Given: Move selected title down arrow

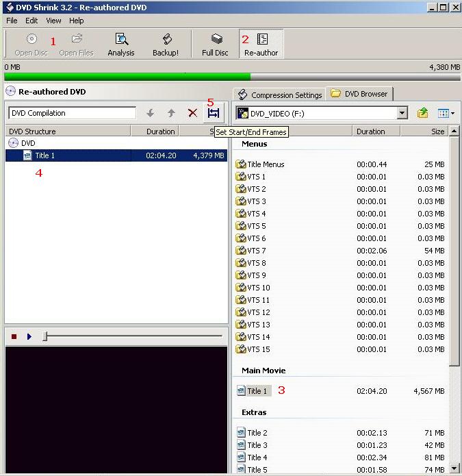Looking at the screenshot, I should coord(151,113).
